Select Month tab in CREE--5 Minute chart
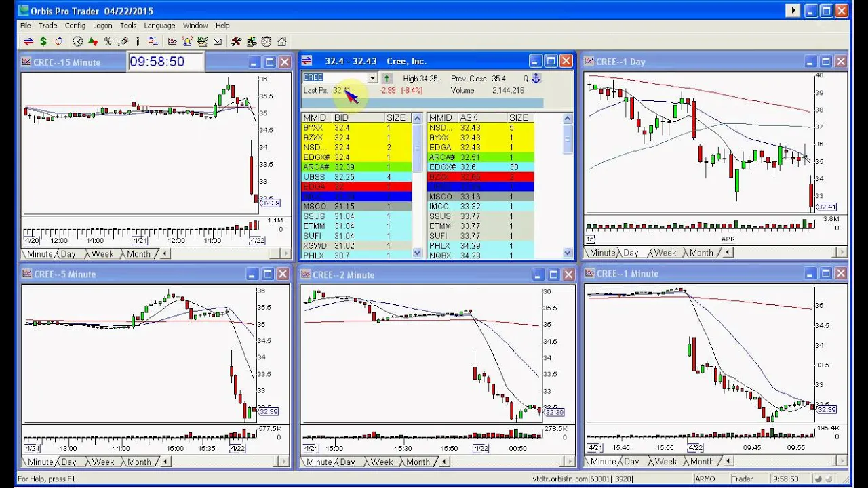Screen dimensions: 868x488 click(139, 462)
